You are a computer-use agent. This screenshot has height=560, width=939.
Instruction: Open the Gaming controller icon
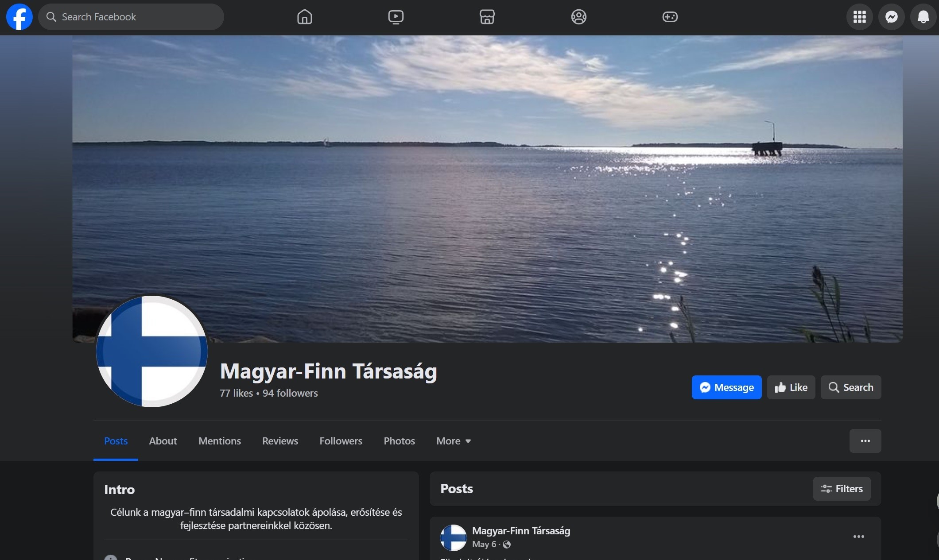pos(670,17)
